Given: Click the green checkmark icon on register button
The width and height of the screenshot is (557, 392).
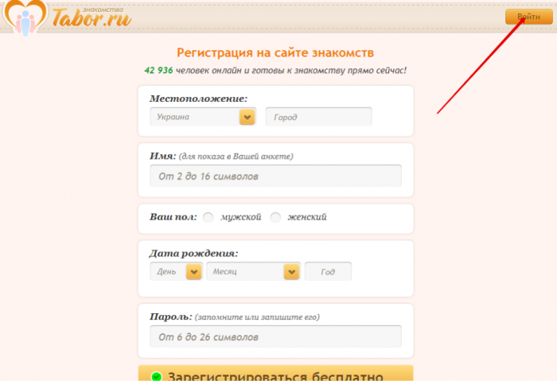Looking at the screenshot, I should coord(156,376).
